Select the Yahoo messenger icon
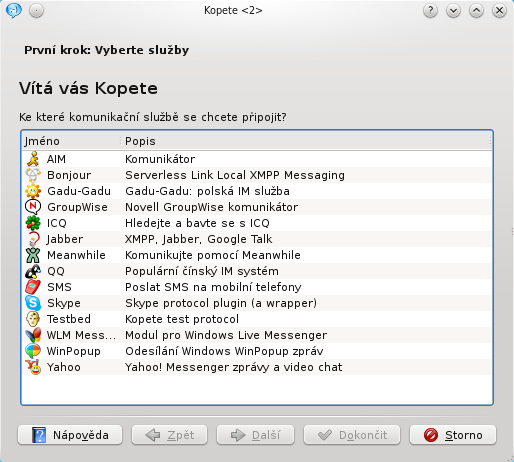Image resolution: width=514 pixels, height=462 pixels. click(x=33, y=367)
